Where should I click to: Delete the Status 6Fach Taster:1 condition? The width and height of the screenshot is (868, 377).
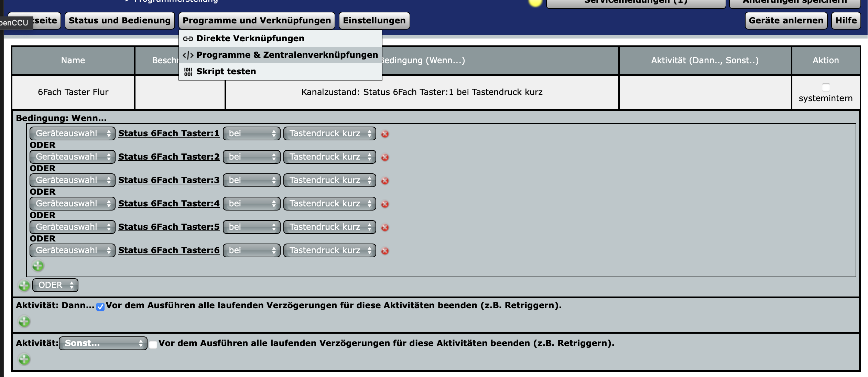click(384, 134)
